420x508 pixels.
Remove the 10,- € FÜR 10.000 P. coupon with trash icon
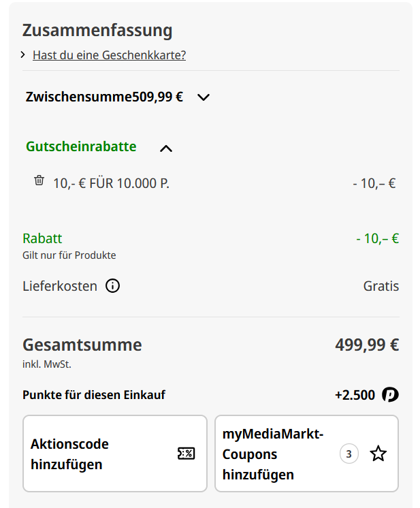click(39, 181)
